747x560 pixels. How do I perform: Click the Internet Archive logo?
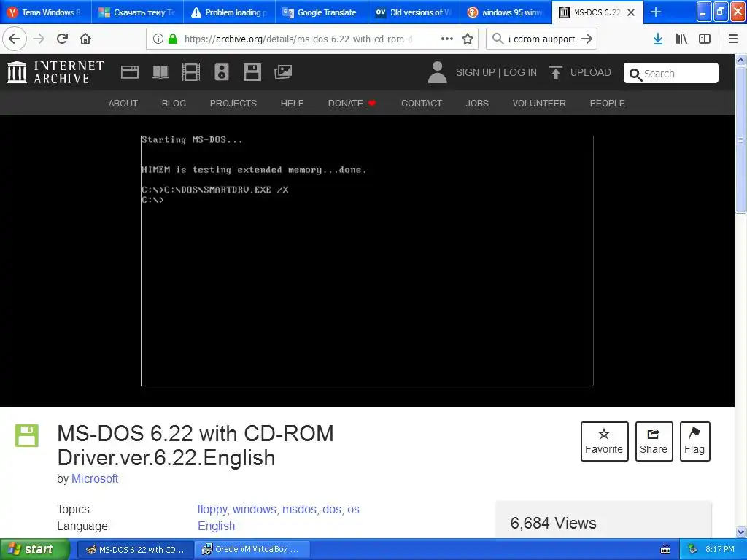point(55,72)
